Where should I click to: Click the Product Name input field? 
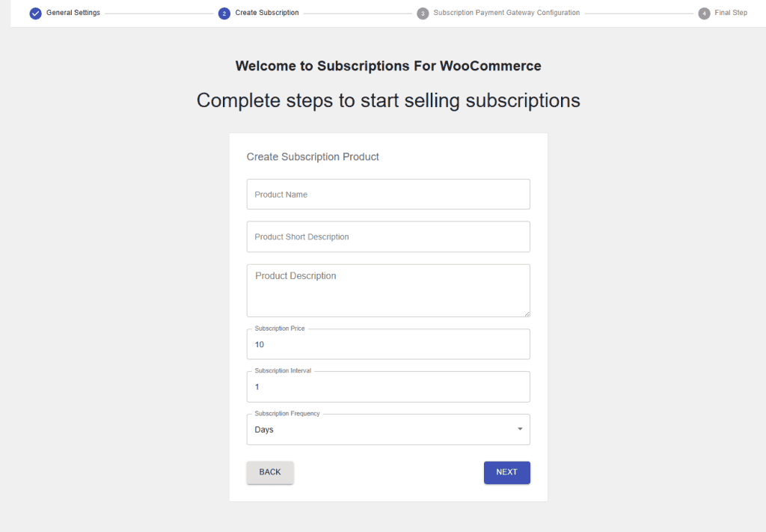pyautogui.click(x=388, y=194)
